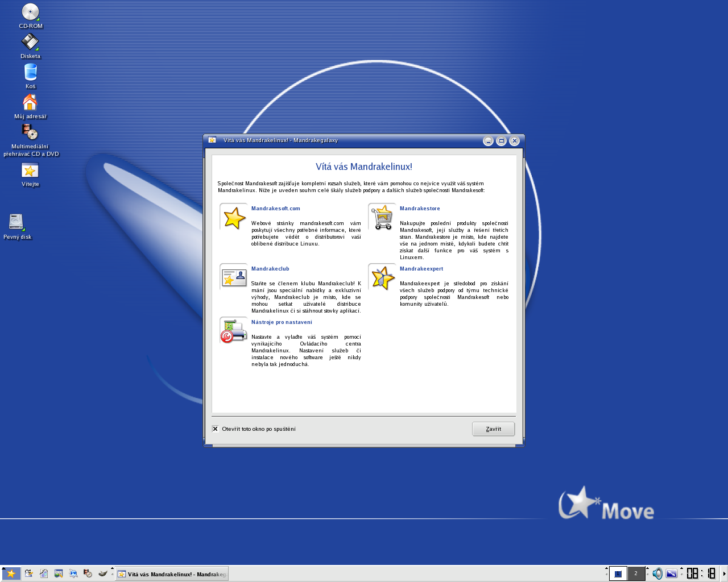Launch the web browser globe taskbar icon
Screen dimensions: 728x582
(x=58, y=573)
